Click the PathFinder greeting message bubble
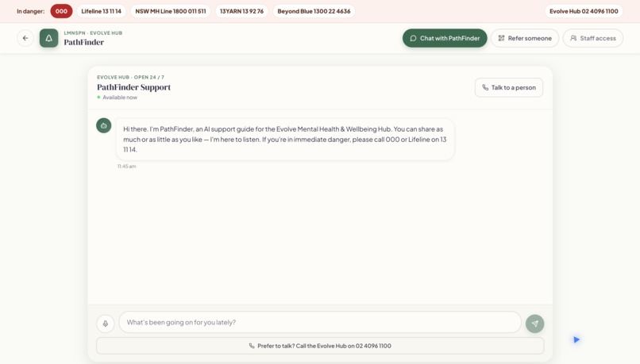Image resolution: width=640 pixels, height=364 pixels. tap(285, 139)
